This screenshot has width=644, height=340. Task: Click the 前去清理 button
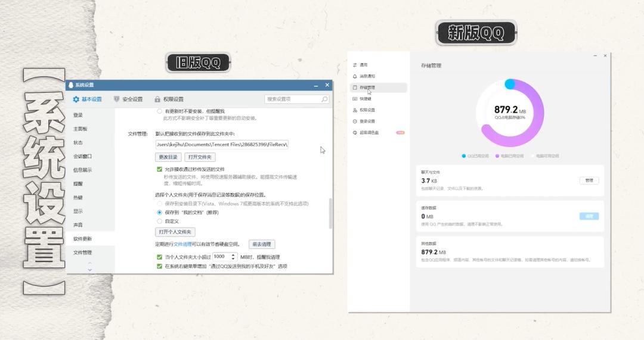(x=262, y=244)
